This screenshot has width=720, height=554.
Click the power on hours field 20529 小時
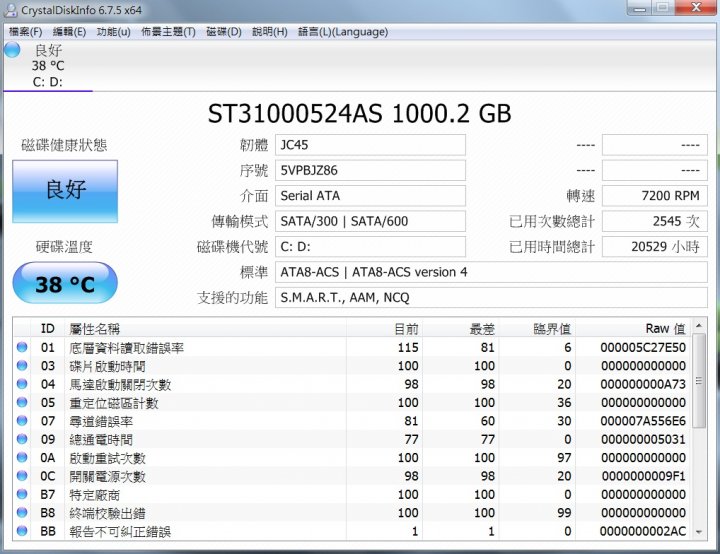[x=655, y=247]
